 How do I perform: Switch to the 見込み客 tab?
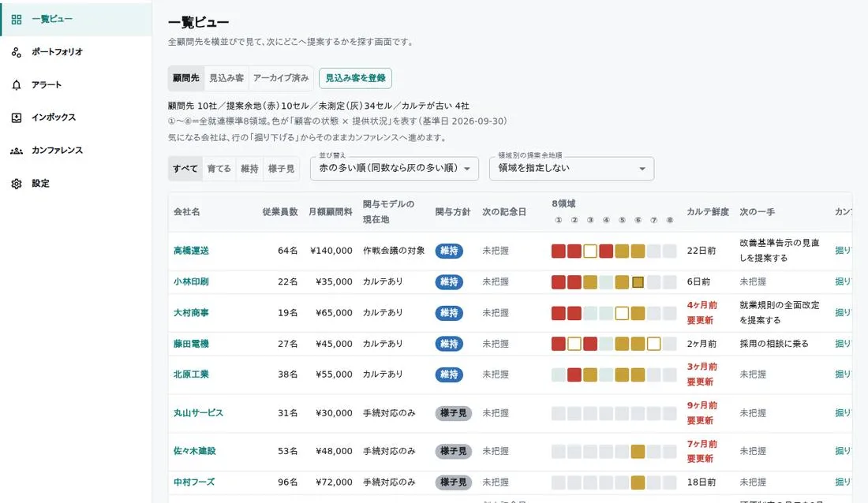tap(226, 78)
